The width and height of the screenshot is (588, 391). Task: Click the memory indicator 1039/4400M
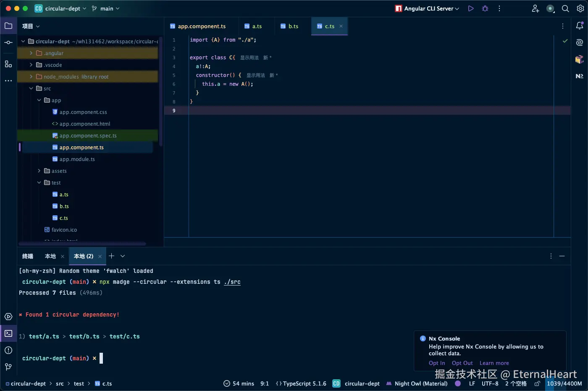(564, 383)
